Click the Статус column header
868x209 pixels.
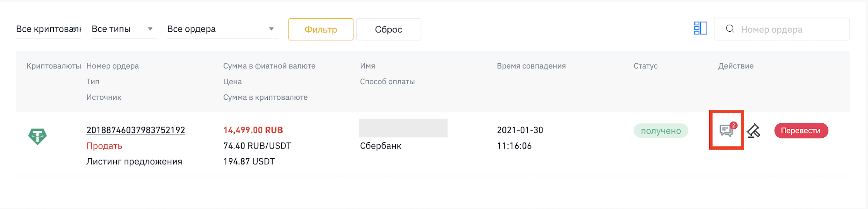click(x=645, y=66)
